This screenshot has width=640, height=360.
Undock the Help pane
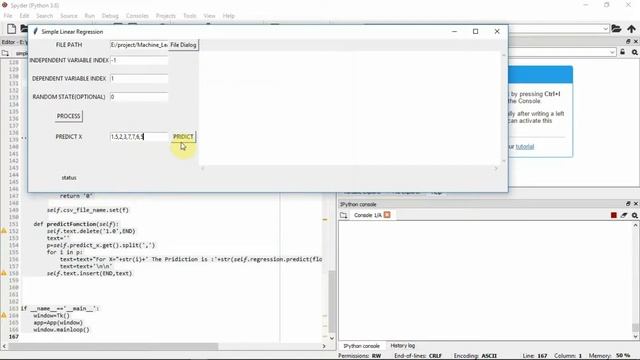click(x=628, y=41)
